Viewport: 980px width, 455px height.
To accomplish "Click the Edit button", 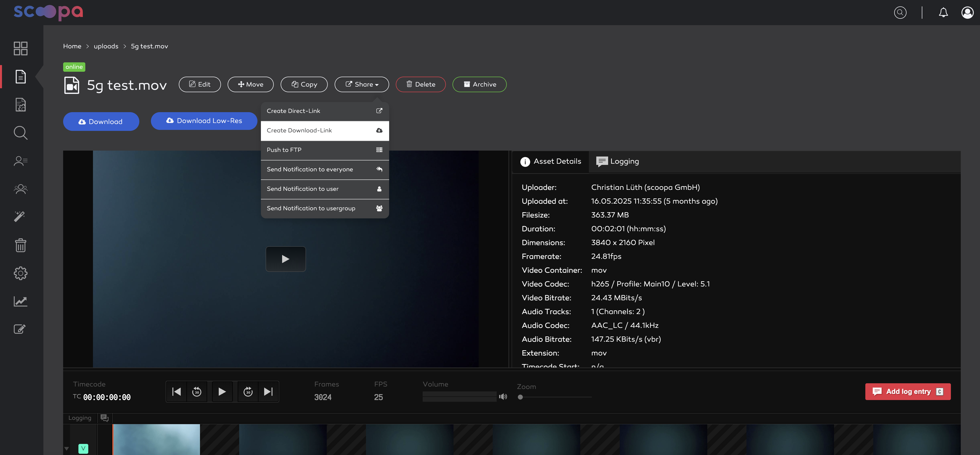I will [200, 84].
